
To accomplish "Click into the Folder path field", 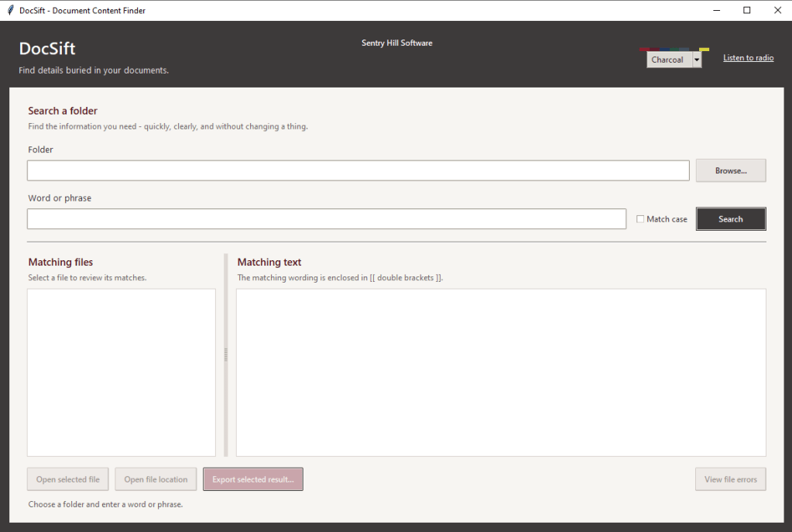I will [358, 171].
